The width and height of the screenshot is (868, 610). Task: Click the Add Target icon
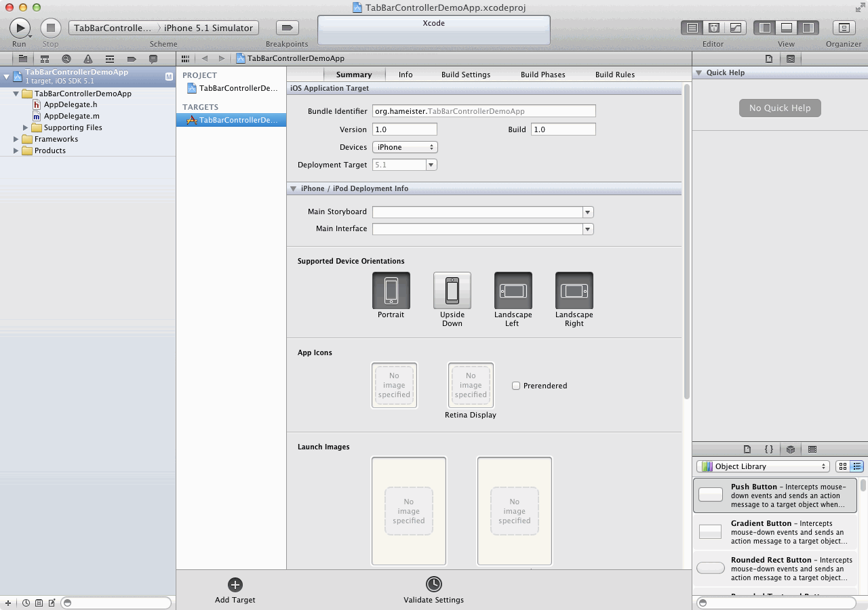tap(235, 585)
